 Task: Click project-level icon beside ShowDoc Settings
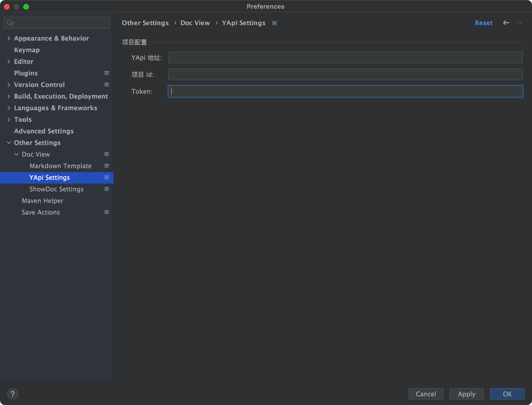(x=106, y=189)
